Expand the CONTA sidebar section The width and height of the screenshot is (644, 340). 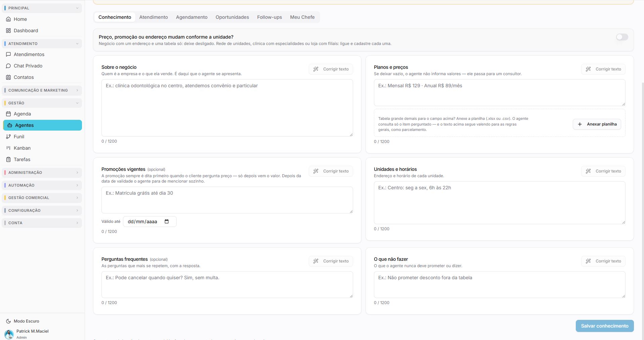(x=42, y=223)
